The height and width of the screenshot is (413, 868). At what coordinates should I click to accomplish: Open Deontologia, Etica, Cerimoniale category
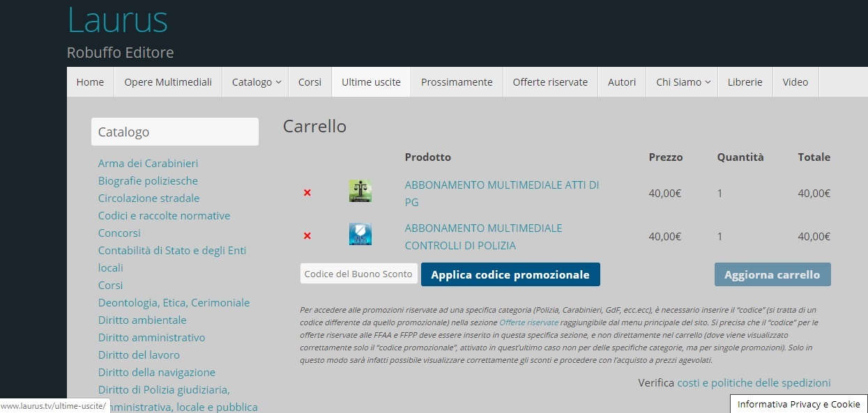click(174, 302)
